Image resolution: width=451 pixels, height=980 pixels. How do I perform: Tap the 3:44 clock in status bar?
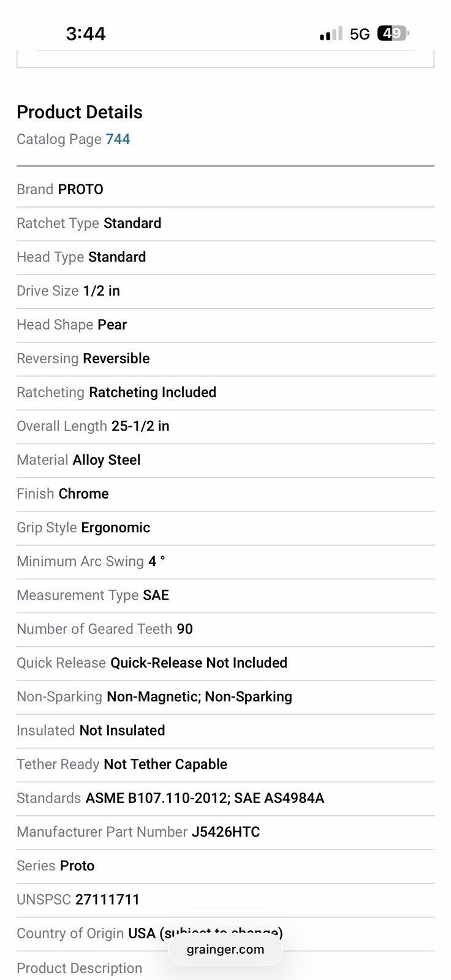(86, 33)
